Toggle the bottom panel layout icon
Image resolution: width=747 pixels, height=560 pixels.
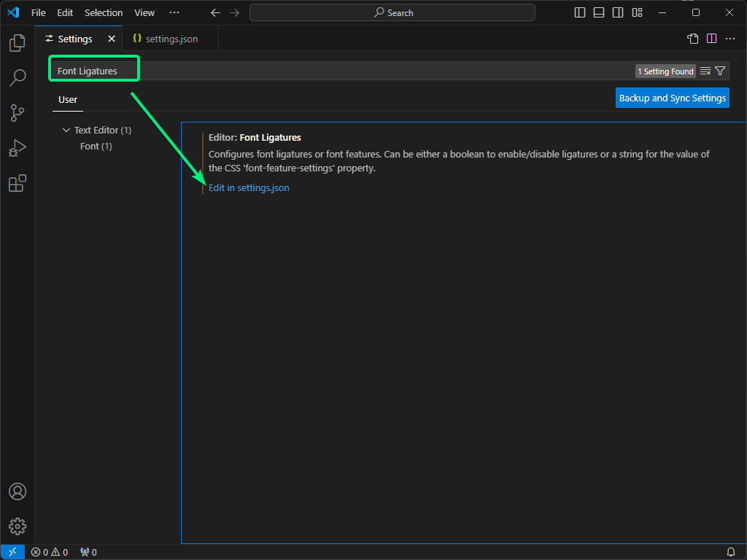tap(599, 13)
